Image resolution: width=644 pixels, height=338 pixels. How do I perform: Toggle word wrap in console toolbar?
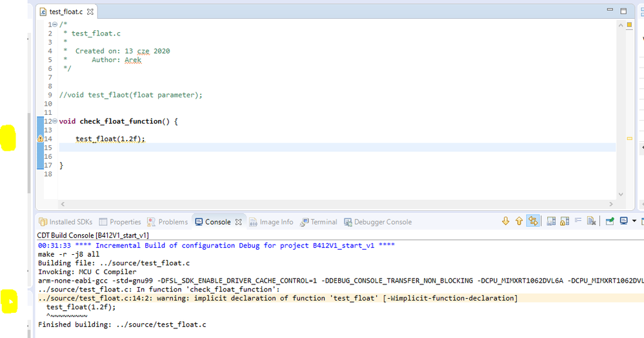tap(578, 221)
